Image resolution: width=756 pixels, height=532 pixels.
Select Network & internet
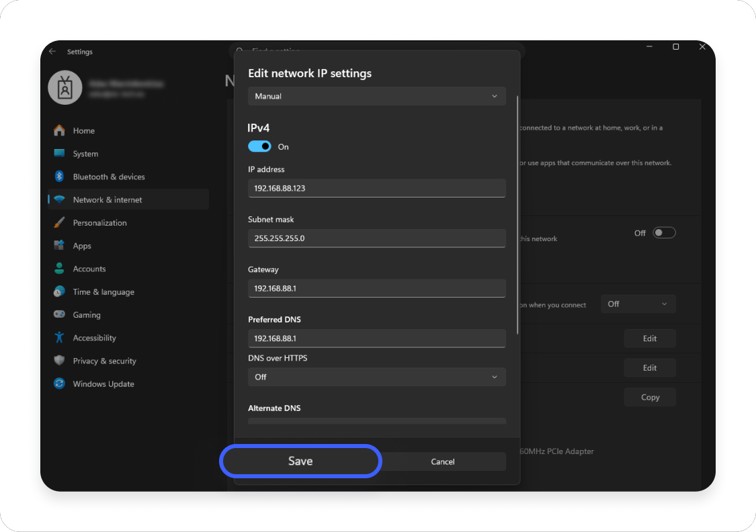coord(128,199)
